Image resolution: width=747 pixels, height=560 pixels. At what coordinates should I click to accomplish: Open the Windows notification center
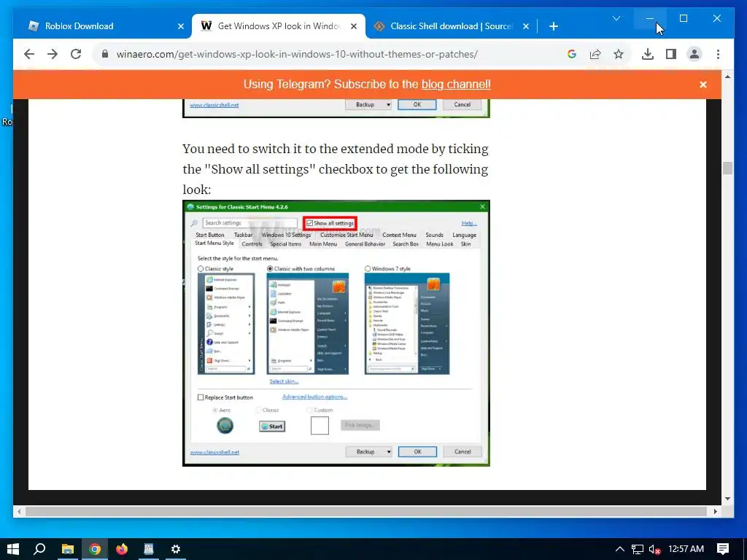[723, 549]
